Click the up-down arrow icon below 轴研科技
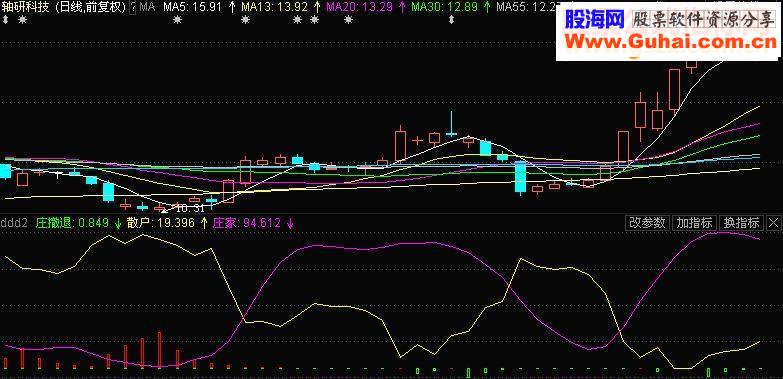The image size is (783, 379). tap(5, 20)
